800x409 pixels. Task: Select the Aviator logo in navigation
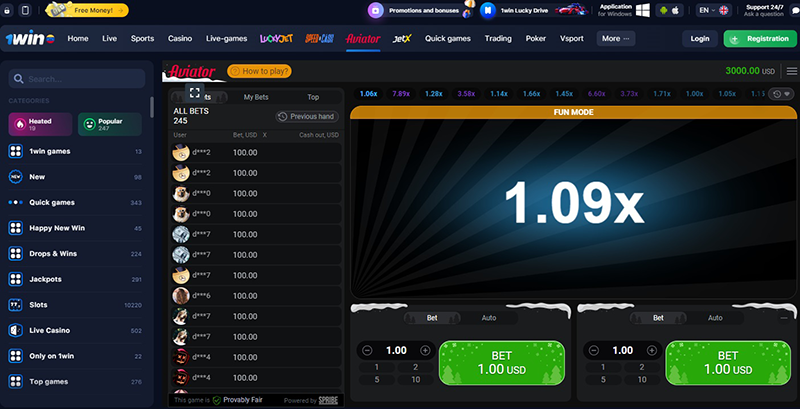tap(363, 39)
